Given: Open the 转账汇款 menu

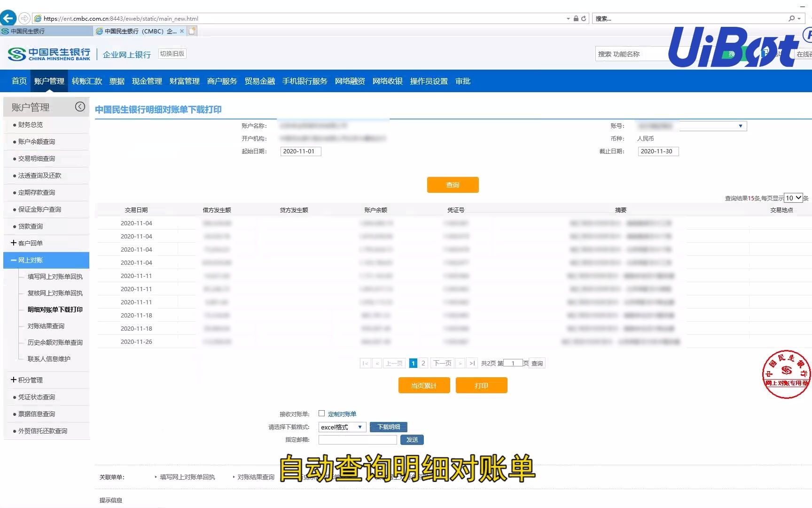Looking at the screenshot, I should (x=86, y=81).
